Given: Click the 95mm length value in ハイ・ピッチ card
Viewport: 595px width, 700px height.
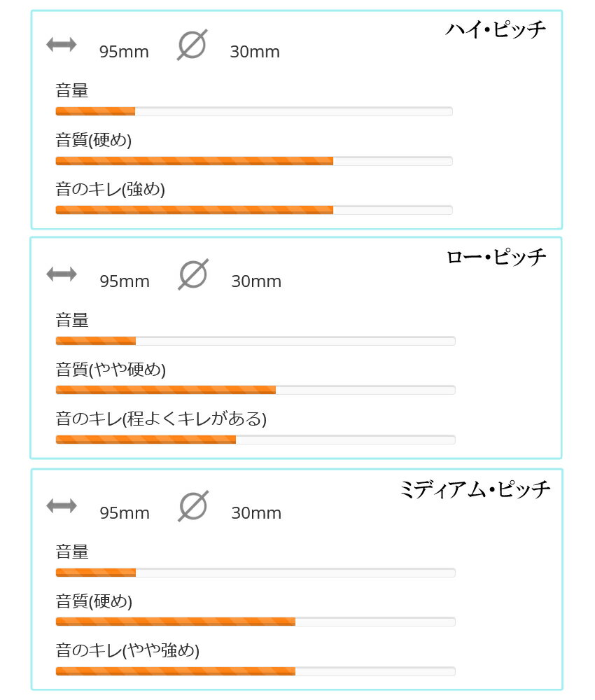Looking at the screenshot, I should click(x=124, y=52).
